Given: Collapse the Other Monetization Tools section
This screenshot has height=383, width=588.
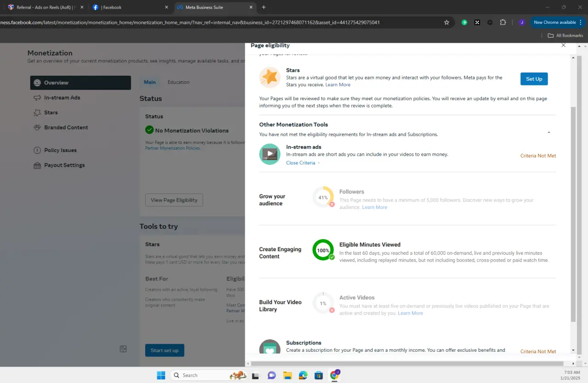Looking at the screenshot, I should point(548,133).
